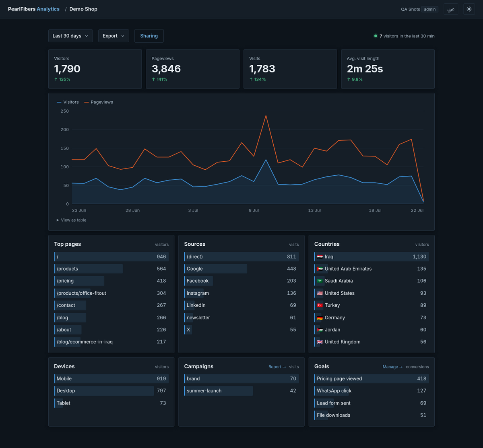Open the Last 30 days date range dropdown

[70, 36]
